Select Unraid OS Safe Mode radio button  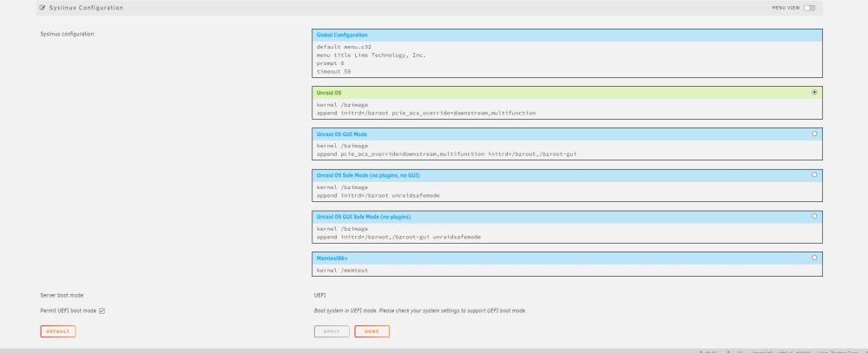pos(814,174)
